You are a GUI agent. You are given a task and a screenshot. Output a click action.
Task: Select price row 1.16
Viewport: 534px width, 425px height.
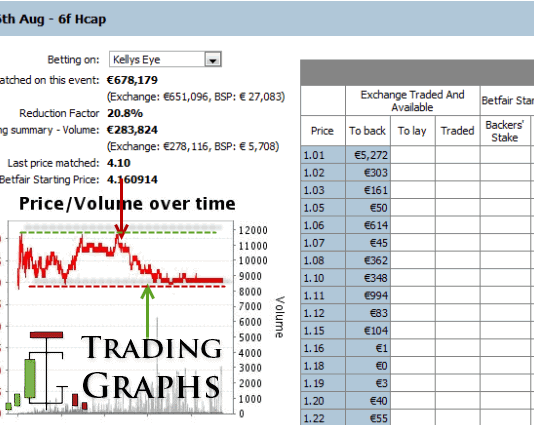tap(323, 348)
